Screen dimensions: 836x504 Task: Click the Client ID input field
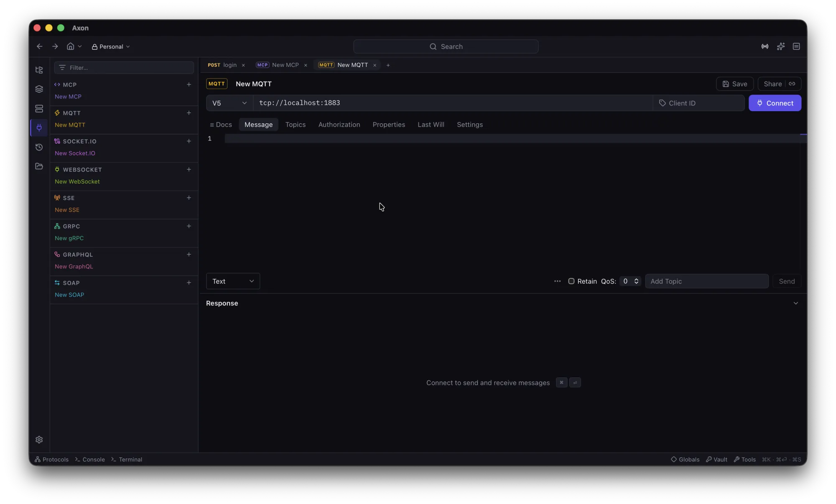click(x=698, y=103)
